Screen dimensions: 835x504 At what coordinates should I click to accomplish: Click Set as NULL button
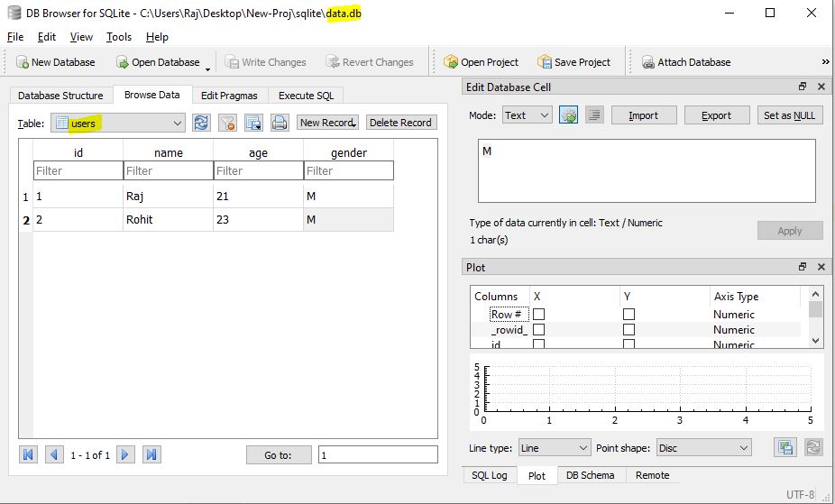tap(790, 115)
